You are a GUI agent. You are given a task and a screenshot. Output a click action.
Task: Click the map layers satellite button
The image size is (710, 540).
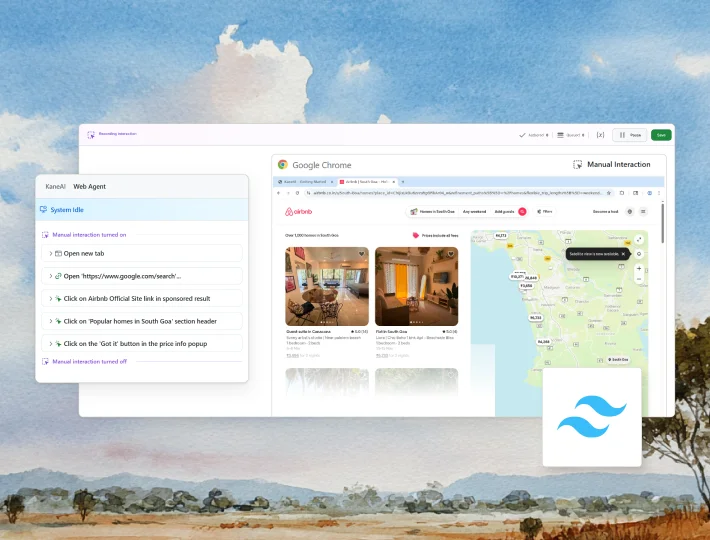click(x=639, y=254)
